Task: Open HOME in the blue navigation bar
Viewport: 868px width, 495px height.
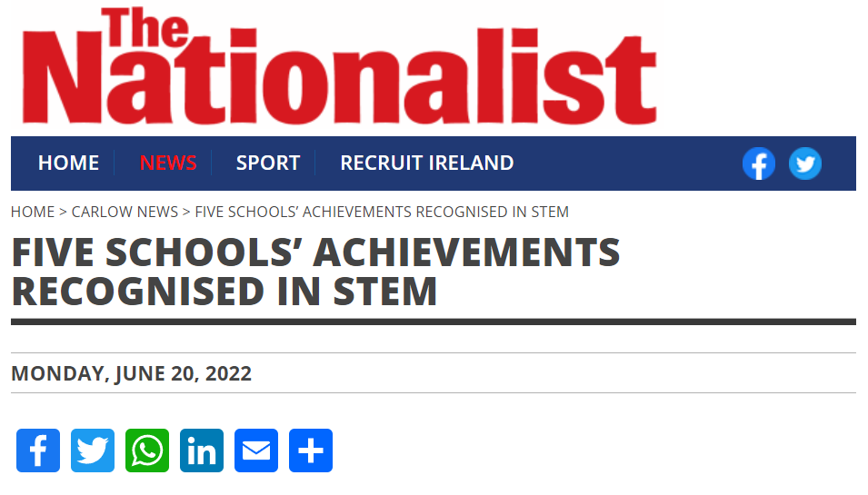Action: click(x=68, y=163)
